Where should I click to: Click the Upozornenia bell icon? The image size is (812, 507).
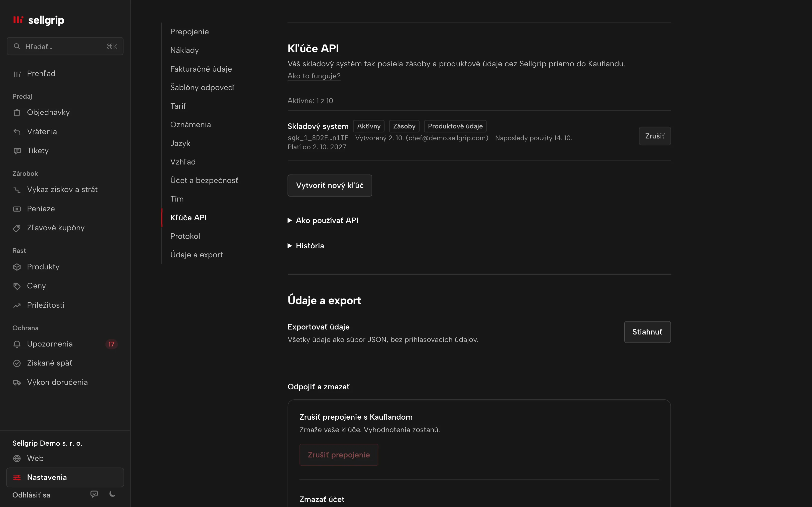(x=17, y=344)
